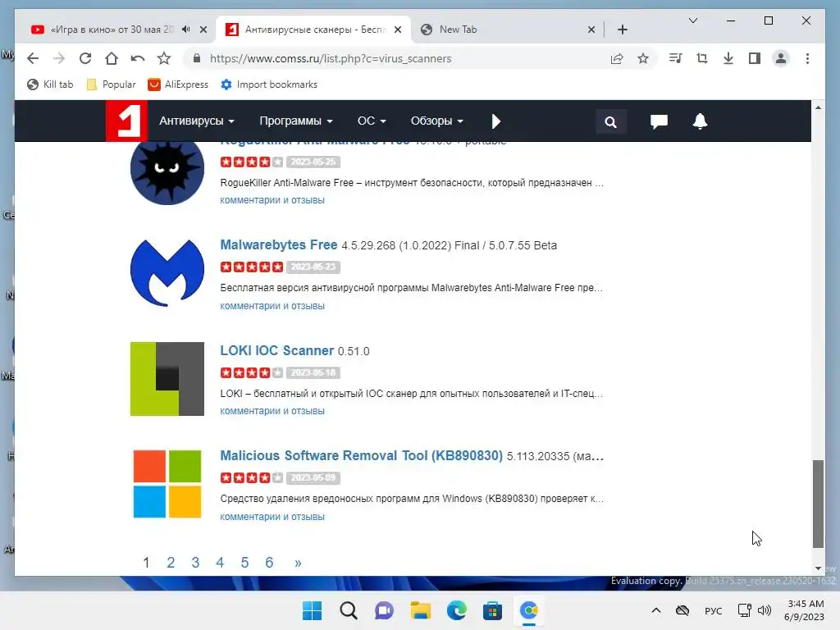Image resolution: width=840 pixels, height=630 pixels.
Task: Open Microsoft Store from taskbar
Action: (x=492, y=610)
